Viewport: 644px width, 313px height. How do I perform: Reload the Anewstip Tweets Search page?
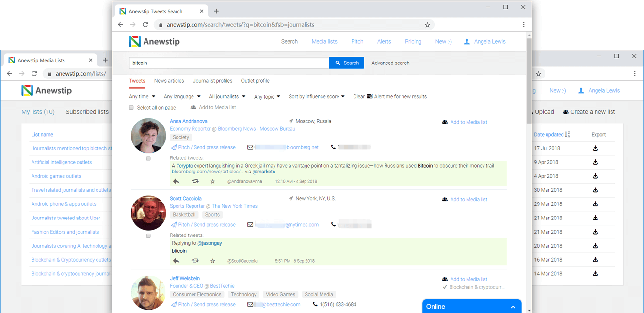coord(145,25)
